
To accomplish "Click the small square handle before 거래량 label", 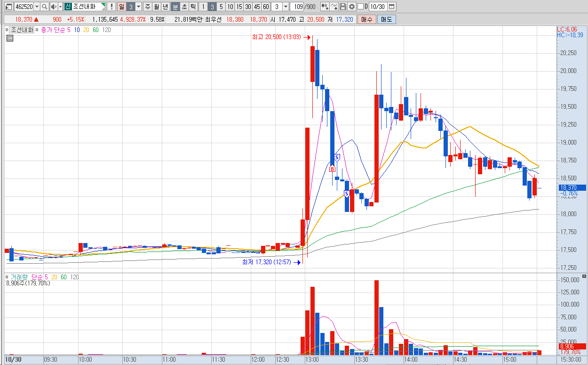I will point(7,276).
